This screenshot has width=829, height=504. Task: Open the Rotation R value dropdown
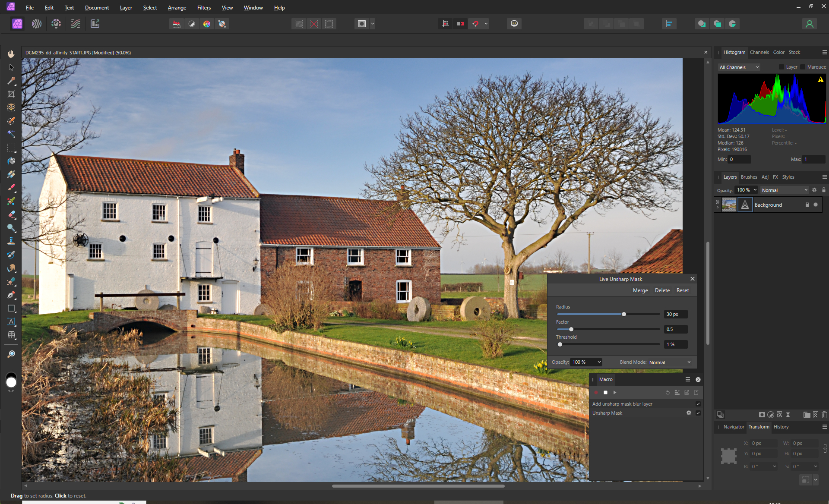coord(774,466)
